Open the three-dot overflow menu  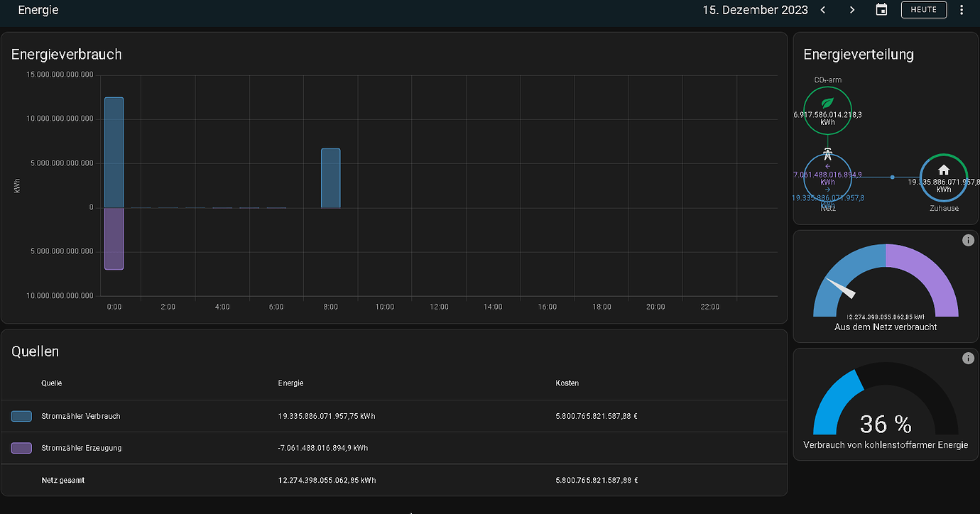pos(962,10)
